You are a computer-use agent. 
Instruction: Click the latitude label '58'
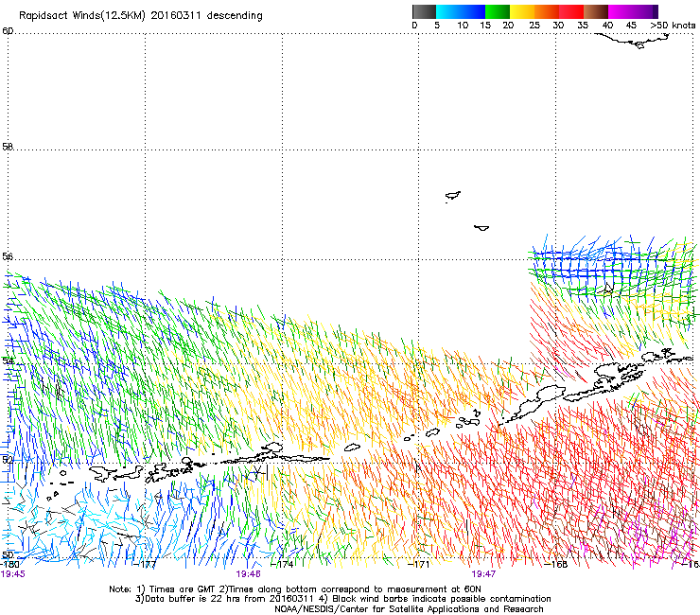tap(8, 147)
